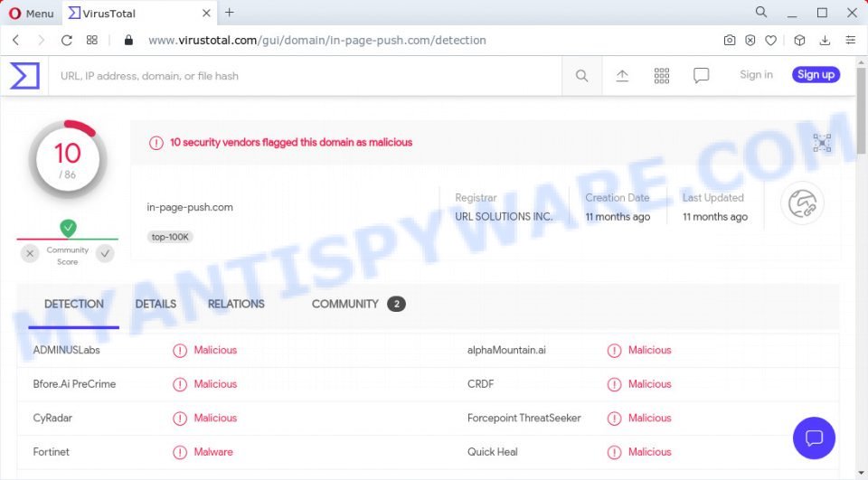868x480 pixels.
Task: Click the in-page-push.com domain name
Action: [190, 207]
